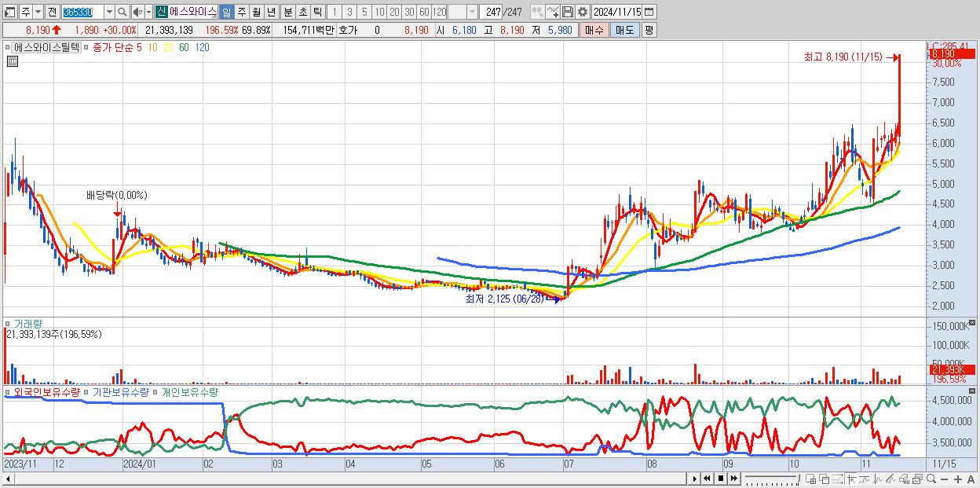This screenshot has height=488, width=980.
Task: Click the dotted chart area icon in the bottom toolbar
Action: coord(837,479)
